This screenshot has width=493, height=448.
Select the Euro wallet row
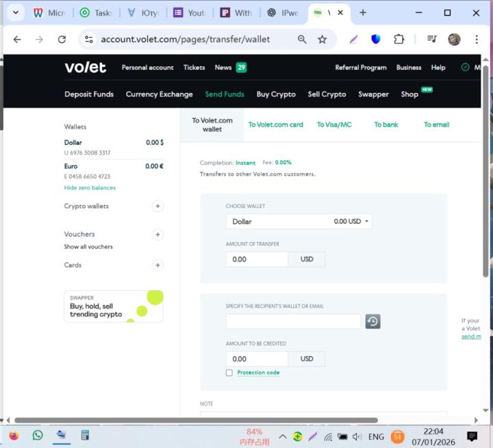pyautogui.click(x=114, y=171)
